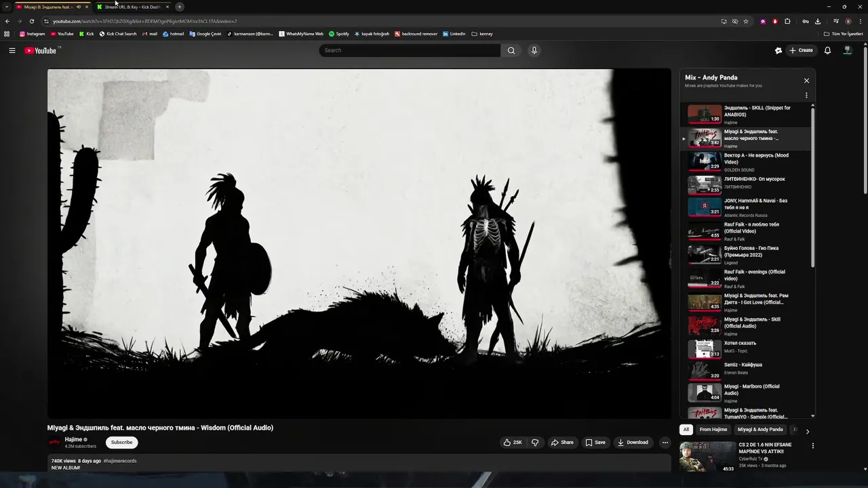868x488 pixels.
Task: Open browser extensions puzzle icon
Action: (x=787, y=21)
